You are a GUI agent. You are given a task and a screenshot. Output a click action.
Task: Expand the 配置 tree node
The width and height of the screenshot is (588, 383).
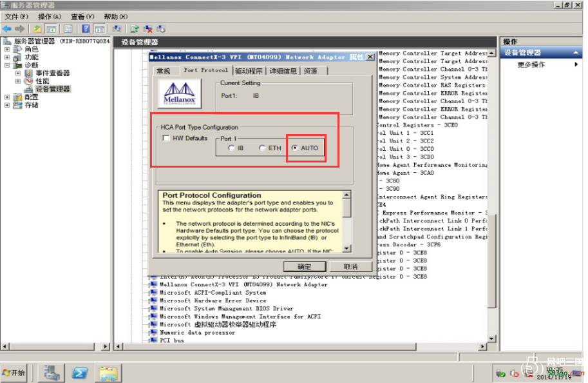point(7,97)
